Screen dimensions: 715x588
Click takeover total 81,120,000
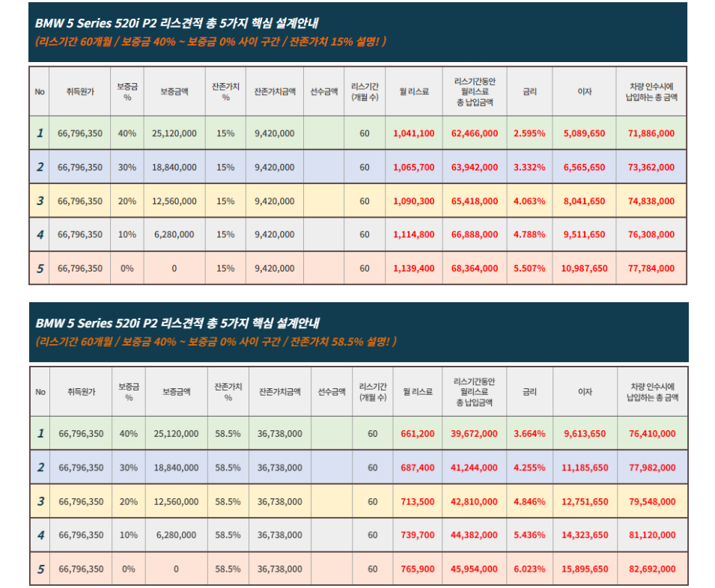tap(652, 535)
